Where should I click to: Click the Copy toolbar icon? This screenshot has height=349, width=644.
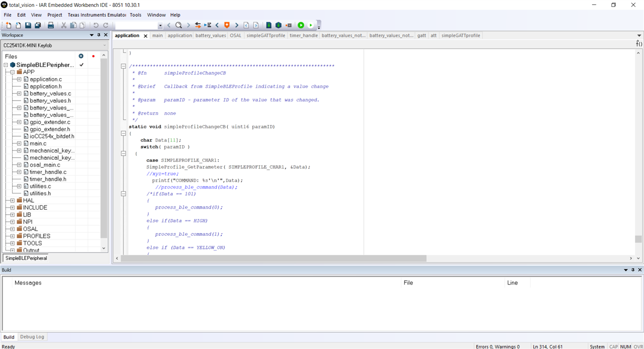(x=73, y=25)
